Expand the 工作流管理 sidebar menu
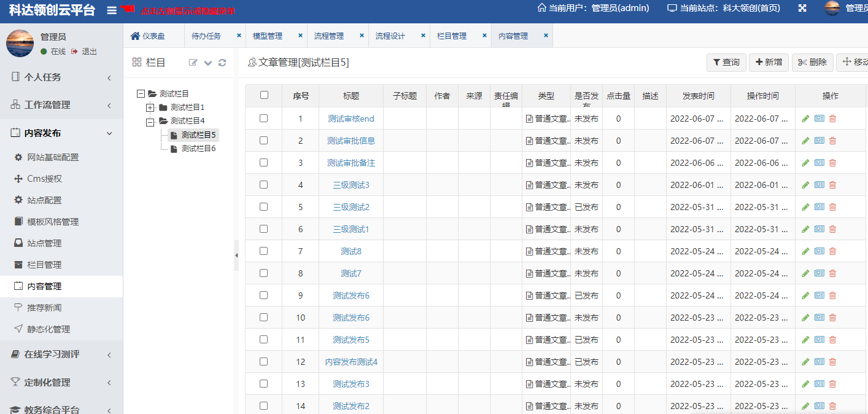This screenshot has height=414, width=868. 61,105
